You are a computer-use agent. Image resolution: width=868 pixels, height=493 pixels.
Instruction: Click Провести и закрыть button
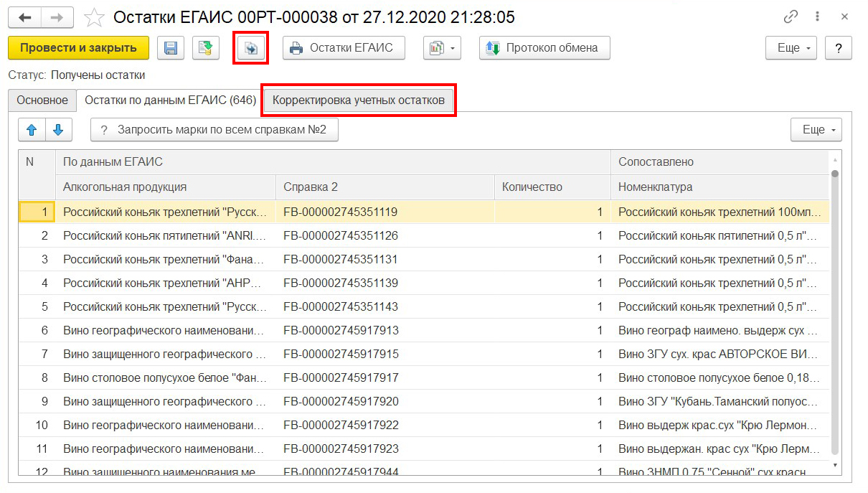(78, 48)
